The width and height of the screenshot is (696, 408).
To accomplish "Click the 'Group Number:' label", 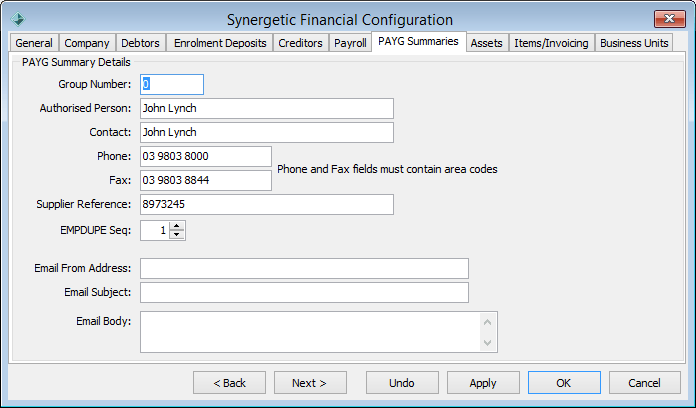I will [95, 84].
